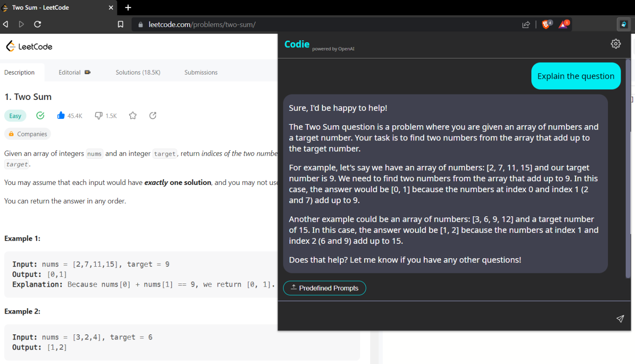The width and height of the screenshot is (635, 364).
Task: Dislike the problem with thumbs down
Action: tap(99, 116)
